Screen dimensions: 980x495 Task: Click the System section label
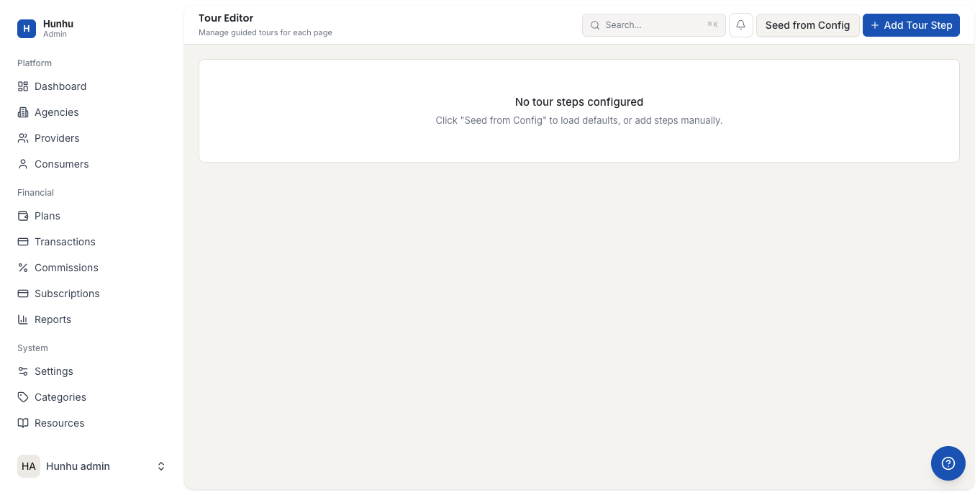pos(32,348)
